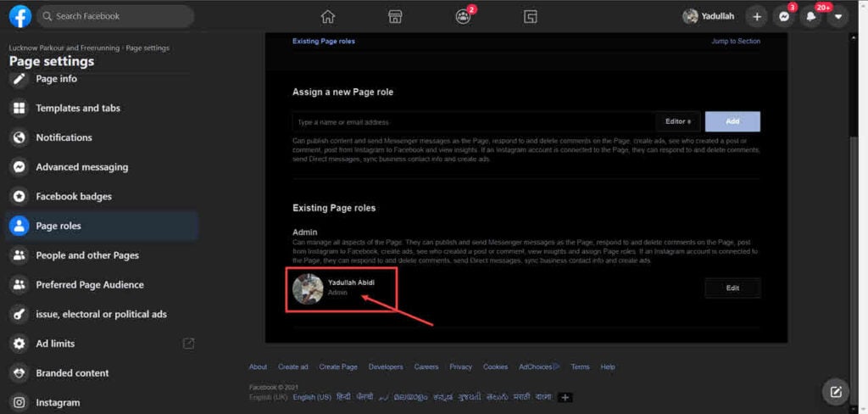This screenshot has height=414, width=868.
Task: Open issue, electoral or political ads
Action: coord(102,314)
